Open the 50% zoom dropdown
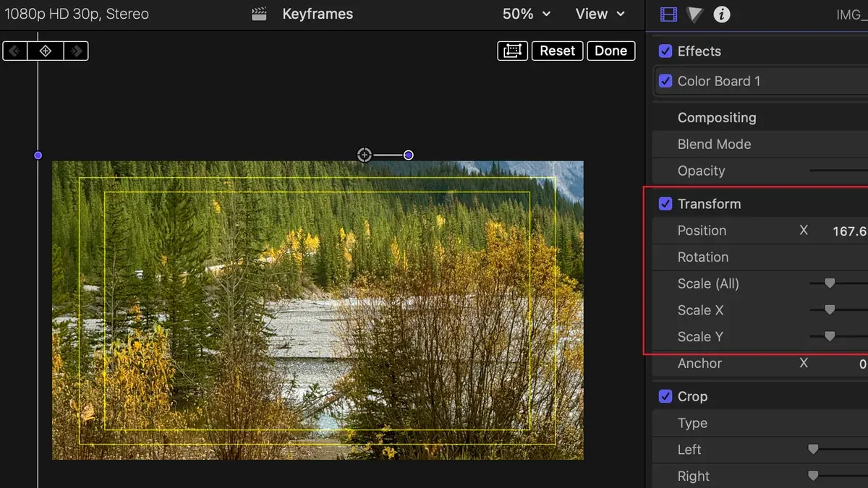The image size is (868, 488). tap(527, 14)
